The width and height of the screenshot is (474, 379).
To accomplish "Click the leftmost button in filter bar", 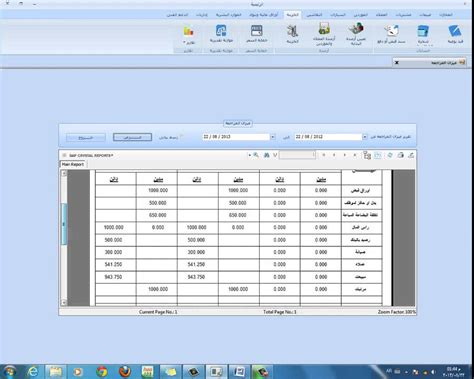I will pyautogui.click(x=86, y=137).
